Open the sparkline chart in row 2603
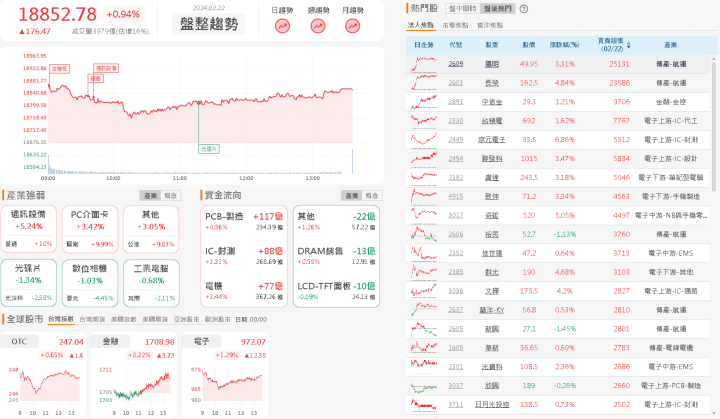 point(424,83)
